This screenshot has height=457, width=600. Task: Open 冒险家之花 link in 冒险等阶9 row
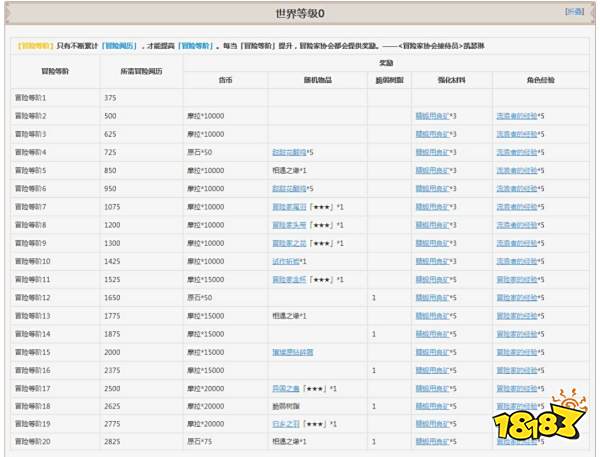[291, 242]
